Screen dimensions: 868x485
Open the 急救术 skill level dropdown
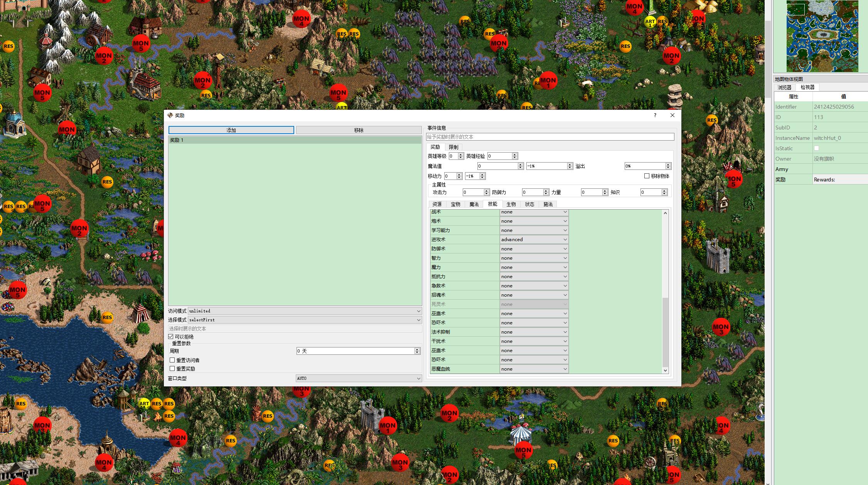pos(534,285)
